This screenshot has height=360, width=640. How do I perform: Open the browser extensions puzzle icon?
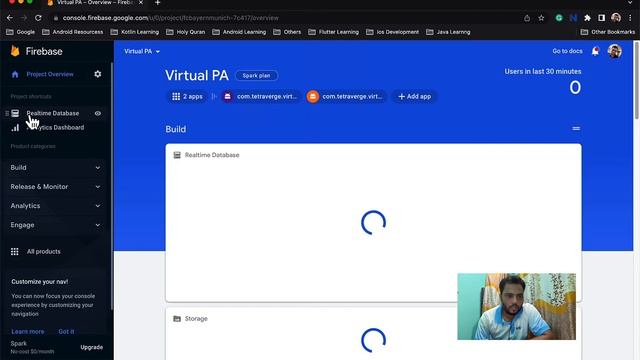coord(587,18)
